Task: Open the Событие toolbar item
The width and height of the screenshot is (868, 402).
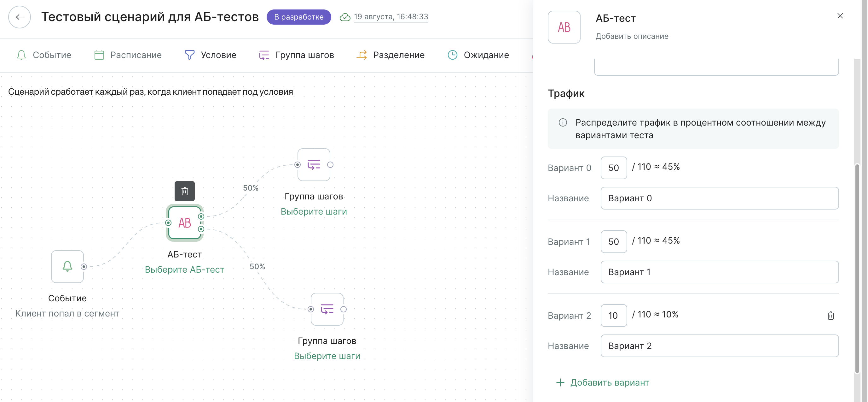Action: (44, 55)
